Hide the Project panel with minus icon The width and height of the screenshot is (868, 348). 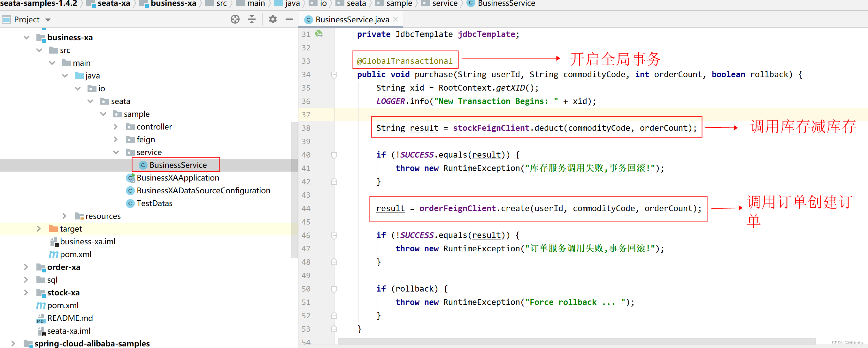coord(289,19)
